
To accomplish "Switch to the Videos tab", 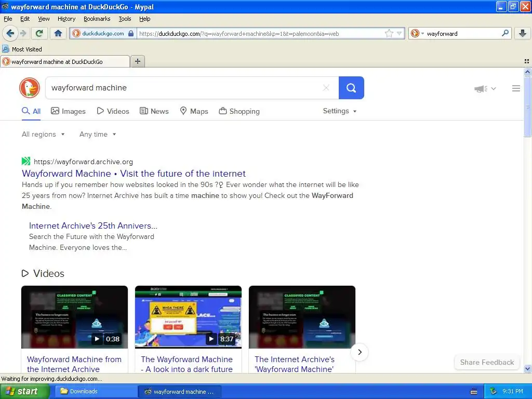I will pyautogui.click(x=113, y=111).
